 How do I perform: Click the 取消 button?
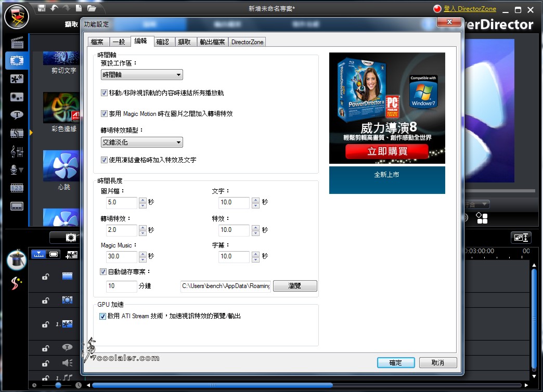tap(438, 362)
